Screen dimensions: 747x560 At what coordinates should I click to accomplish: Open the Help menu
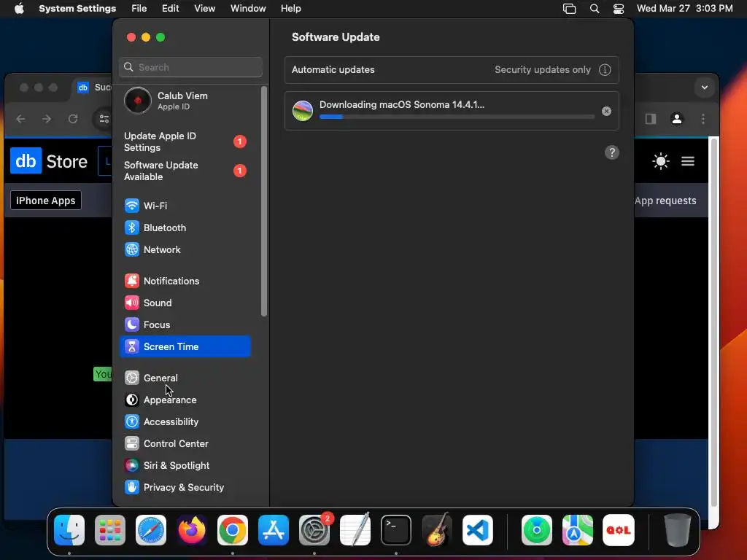(x=290, y=9)
